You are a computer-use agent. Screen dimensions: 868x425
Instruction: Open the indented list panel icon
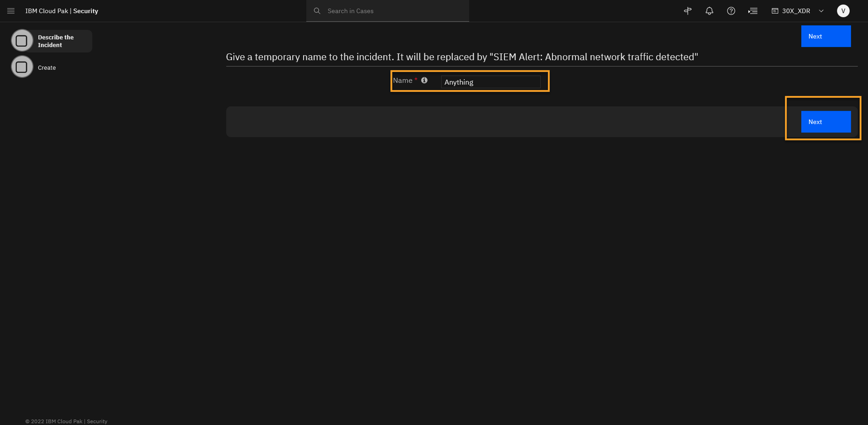point(753,11)
